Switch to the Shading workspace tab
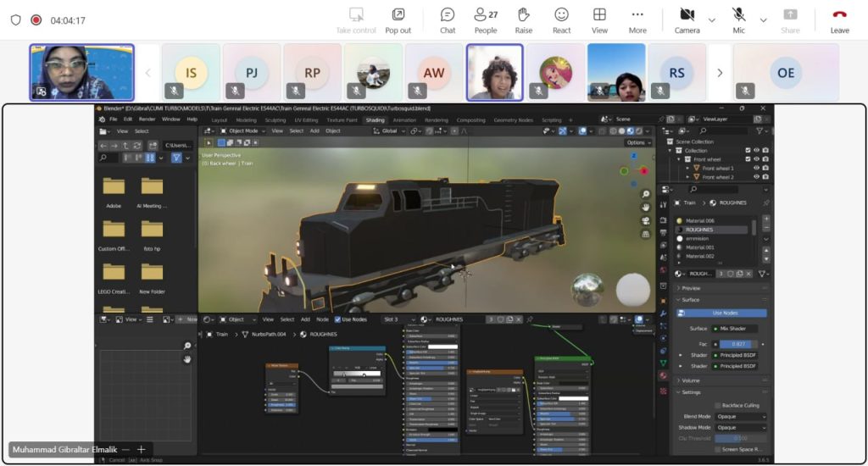 click(375, 120)
